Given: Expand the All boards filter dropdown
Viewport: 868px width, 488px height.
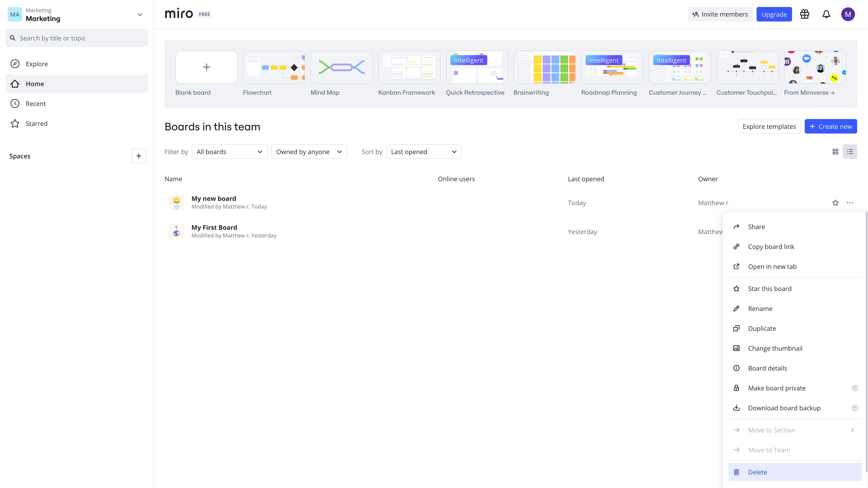Looking at the screenshot, I should 229,152.
